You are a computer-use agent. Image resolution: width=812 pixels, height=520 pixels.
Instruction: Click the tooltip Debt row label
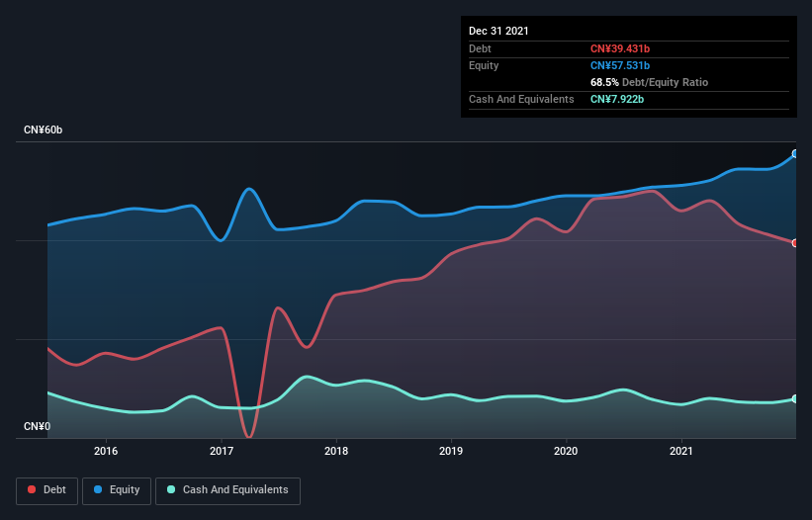tap(480, 48)
